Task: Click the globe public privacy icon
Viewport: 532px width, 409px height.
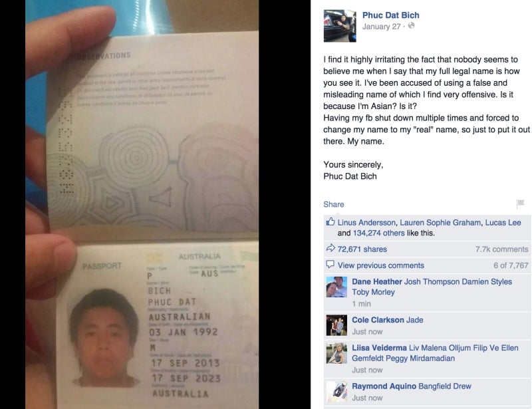Action: coord(411,25)
